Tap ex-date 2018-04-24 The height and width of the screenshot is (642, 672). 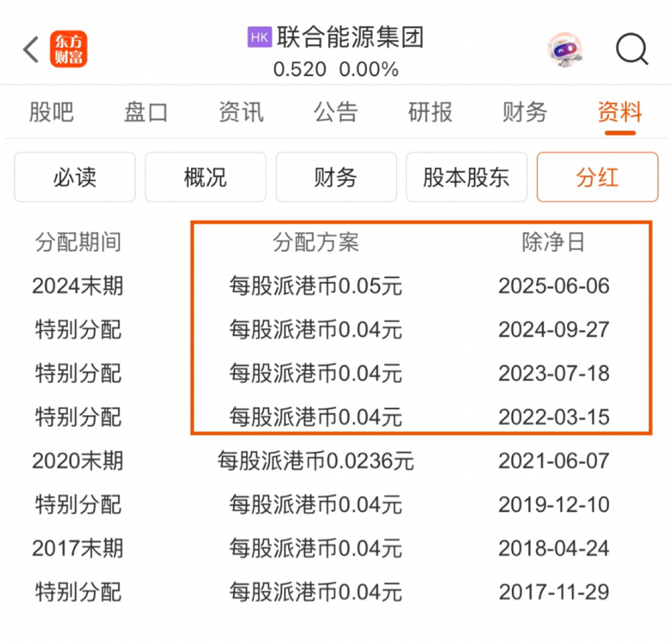pos(554,549)
